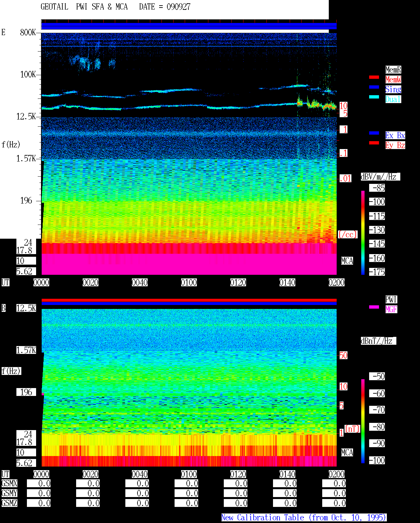This screenshot has height=523, width=420.
Task: Open the New Calibration Table link
Action: [304, 517]
